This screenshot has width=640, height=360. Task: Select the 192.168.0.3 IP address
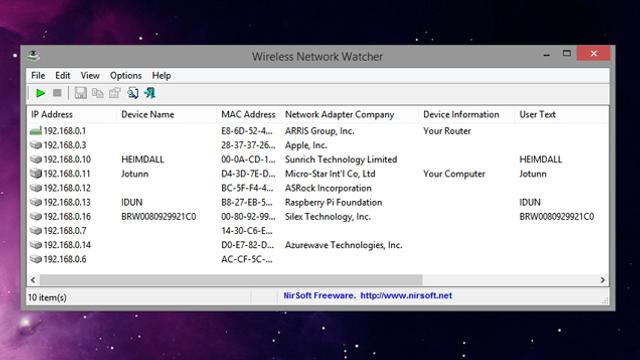(x=64, y=145)
